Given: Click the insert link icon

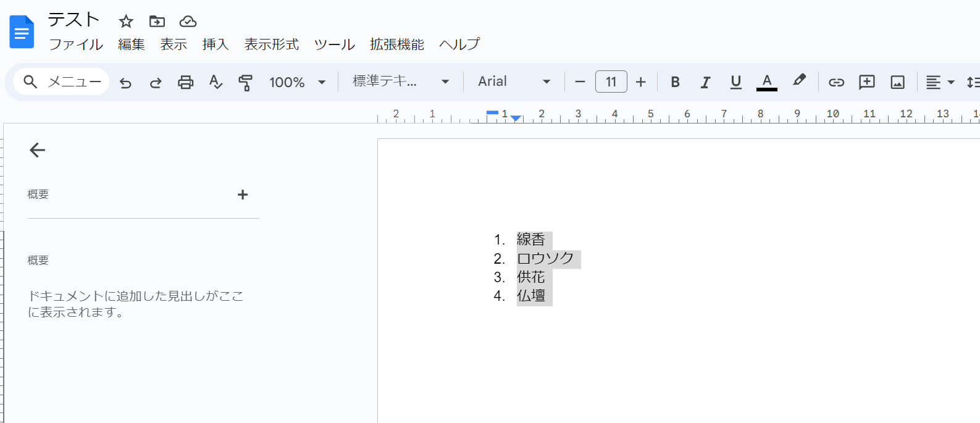Looking at the screenshot, I should pyautogui.click(x=836, y=82).
